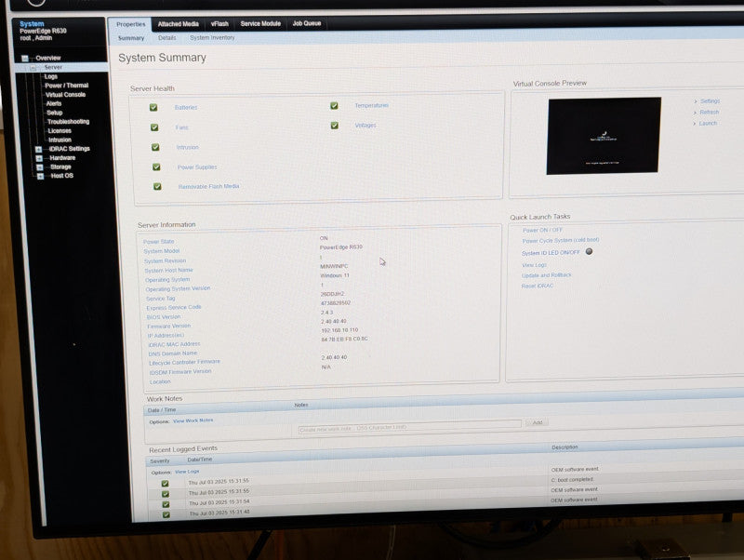Select Setup in the sidebar tree
744x560 pixels.
55,113
